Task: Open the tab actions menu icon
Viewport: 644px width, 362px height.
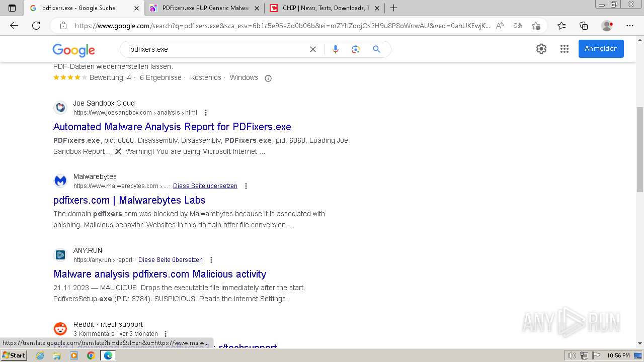Action: click(12, 8)
